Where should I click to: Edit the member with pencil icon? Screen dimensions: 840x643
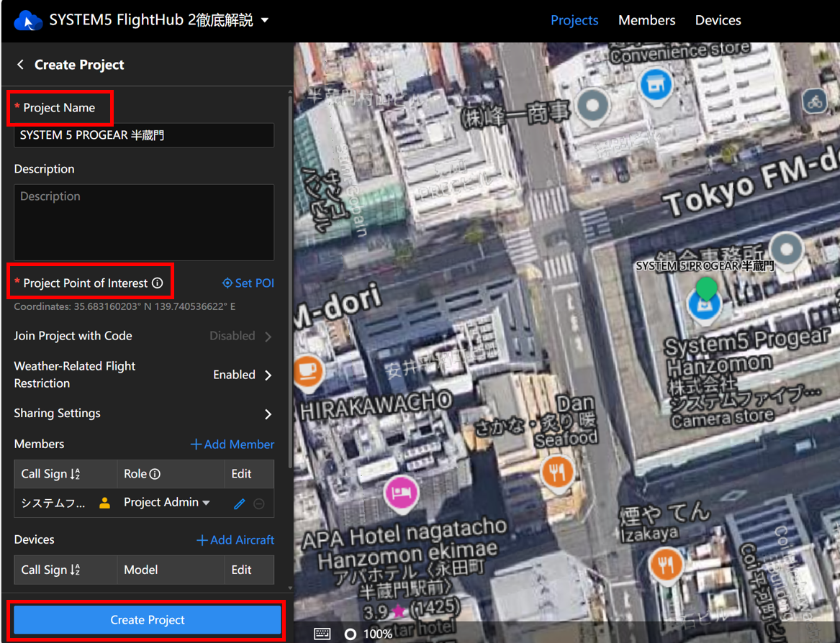coord(240,503)
